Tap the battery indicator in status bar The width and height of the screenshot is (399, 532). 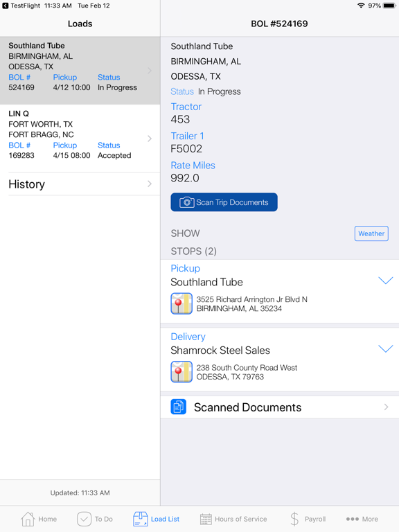[x=389, y=6]
